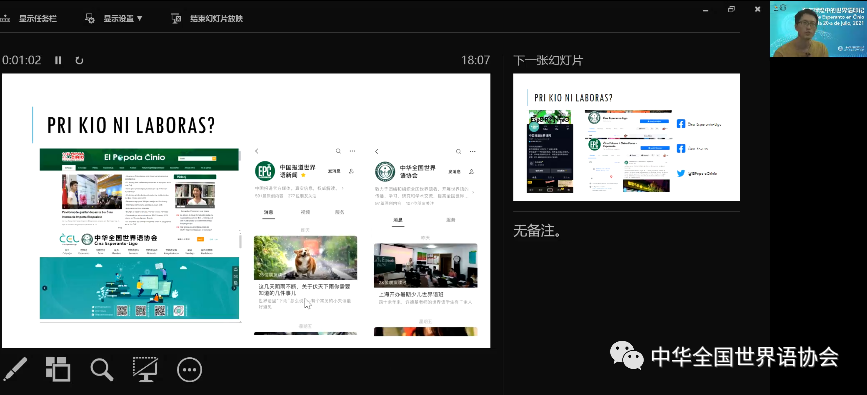This screenshot has width=867, height=395.
Task: Click the EPĈ logo on the slide
Action: point(265,171)
